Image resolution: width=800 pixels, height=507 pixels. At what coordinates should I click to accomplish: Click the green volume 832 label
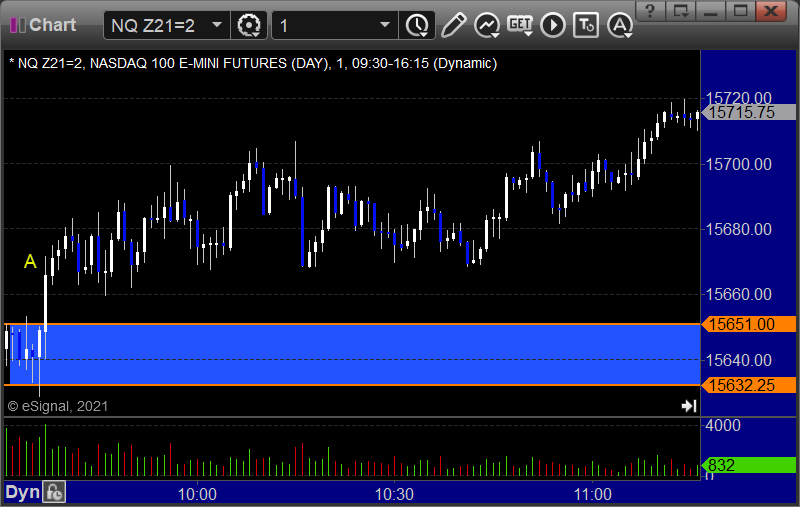(x=749, y=465)
